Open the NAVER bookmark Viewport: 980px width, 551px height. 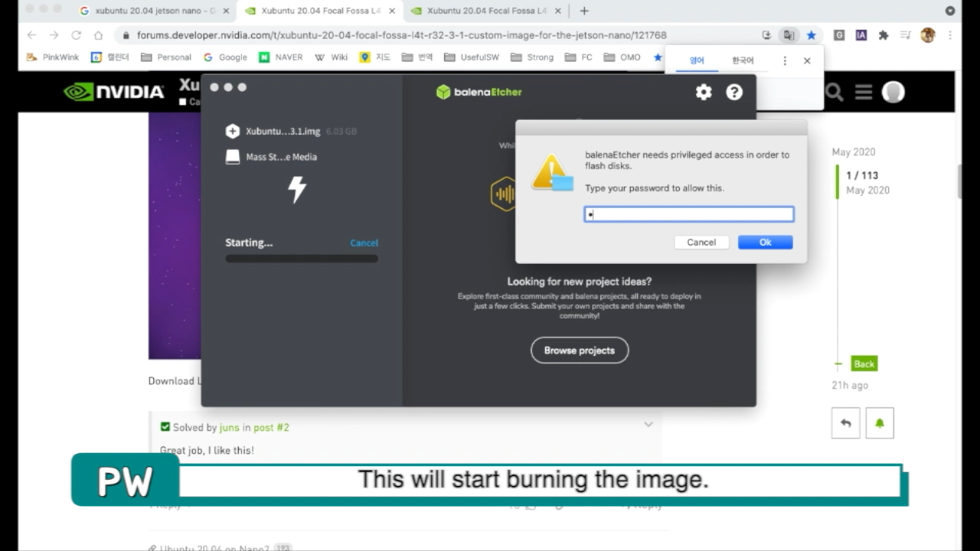(x=281, y=57)
